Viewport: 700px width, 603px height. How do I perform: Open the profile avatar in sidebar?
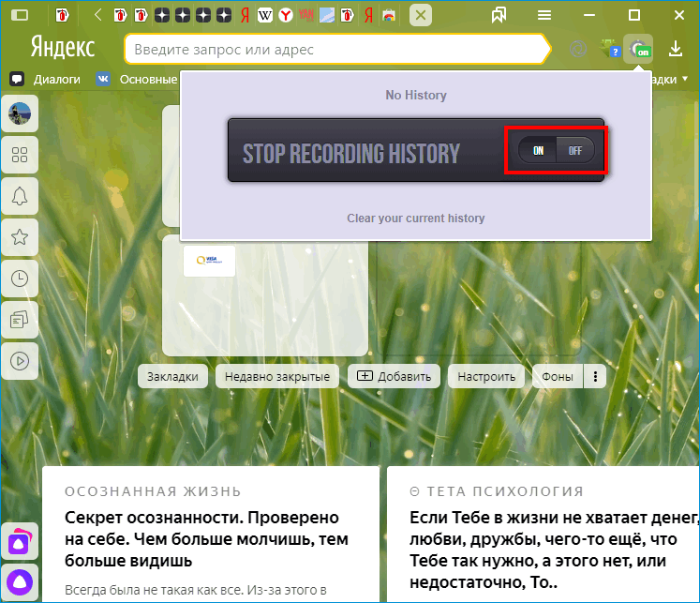tap(20, 113)
